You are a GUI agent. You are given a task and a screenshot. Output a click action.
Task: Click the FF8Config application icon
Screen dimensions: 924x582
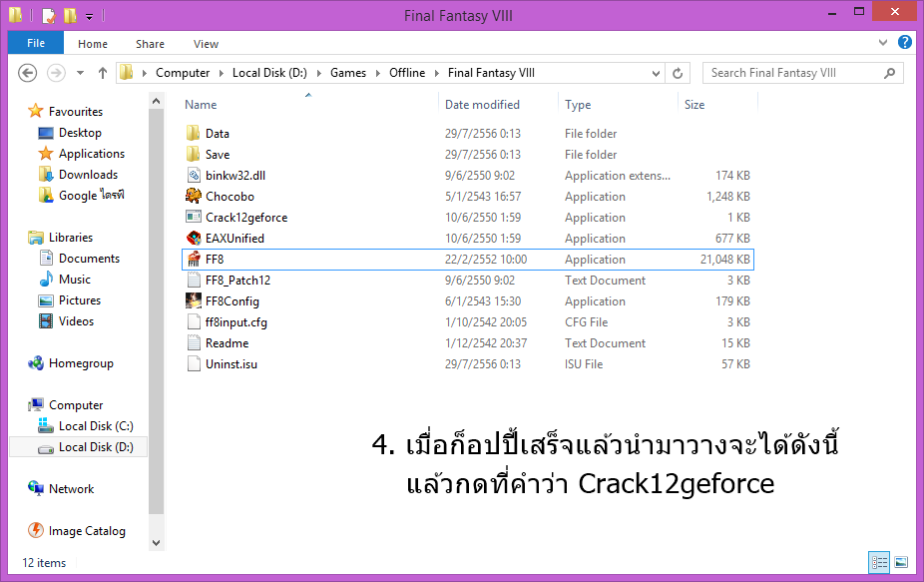(x=194, y=300)
